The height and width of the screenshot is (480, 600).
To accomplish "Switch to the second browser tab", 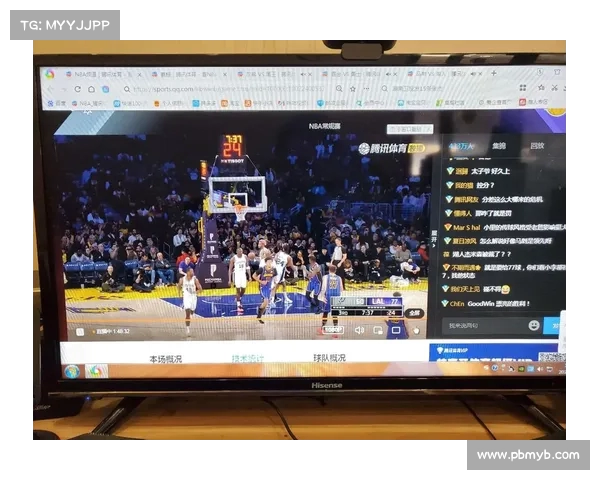I will point(186,74).
